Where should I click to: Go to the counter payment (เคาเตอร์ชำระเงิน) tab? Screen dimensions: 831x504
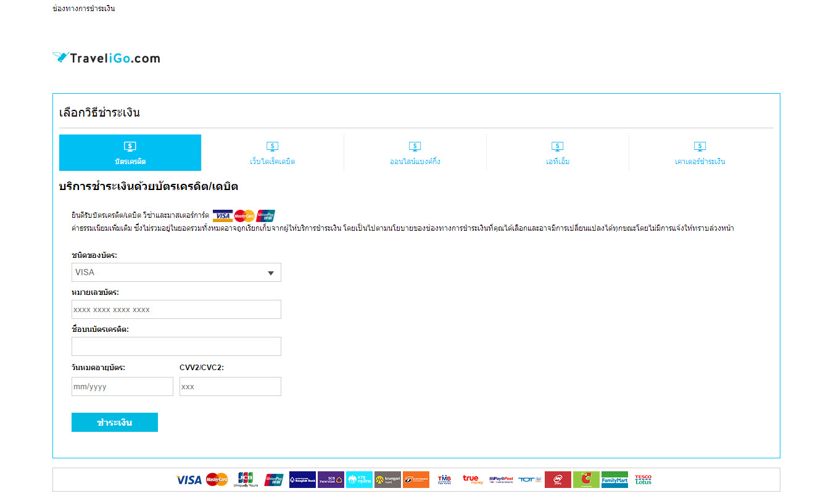click(x=700, y=152)
